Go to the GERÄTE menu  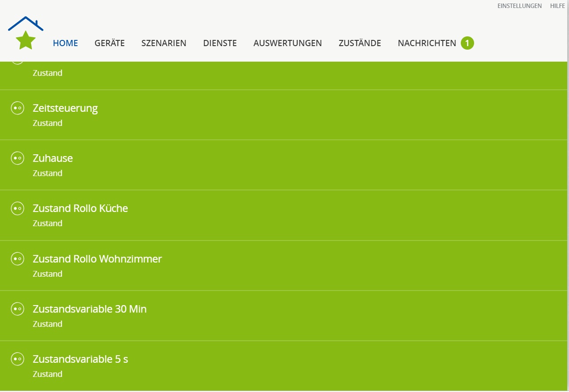[110, 43]
